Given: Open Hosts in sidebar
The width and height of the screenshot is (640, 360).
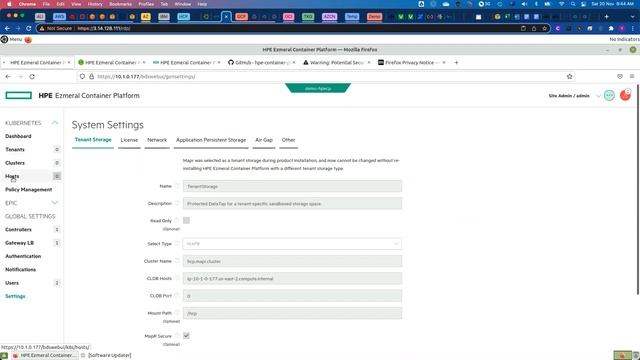Looking at the screenshot, I should point(12,176).
